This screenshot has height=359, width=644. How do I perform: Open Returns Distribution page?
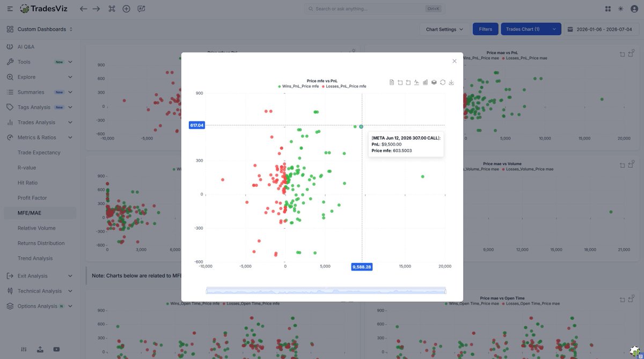[41, 243]
